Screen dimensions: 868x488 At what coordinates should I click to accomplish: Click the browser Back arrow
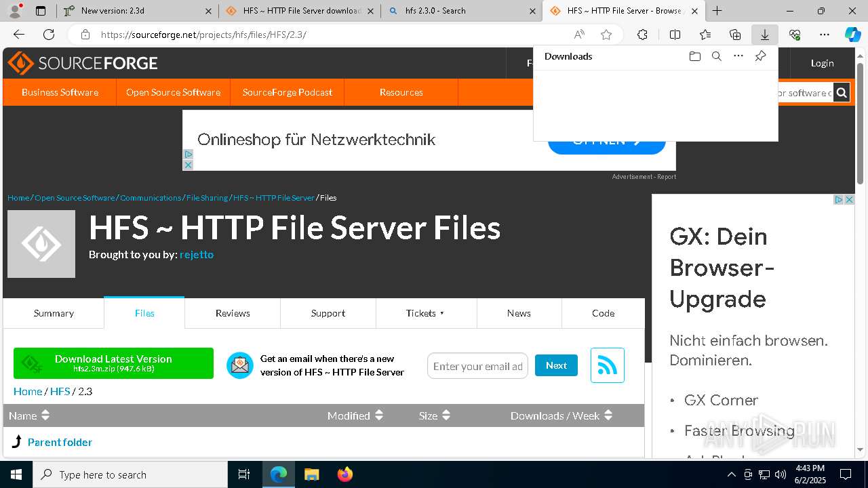pos(19,35)
